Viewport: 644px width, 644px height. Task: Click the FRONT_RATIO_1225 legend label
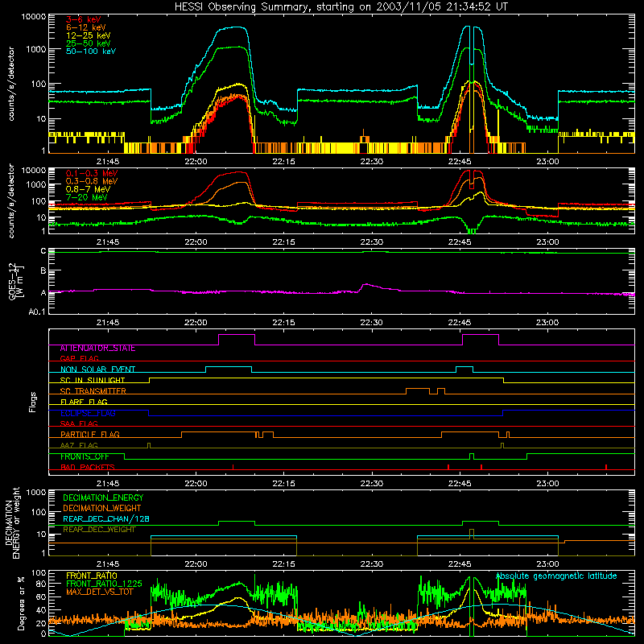tap(104, 584)
